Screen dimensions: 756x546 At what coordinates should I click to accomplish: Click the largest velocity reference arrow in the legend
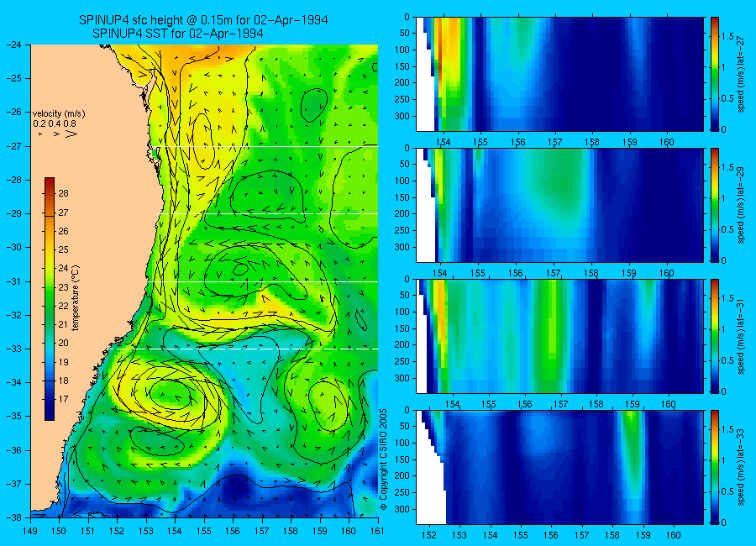[x=71, y=134]
